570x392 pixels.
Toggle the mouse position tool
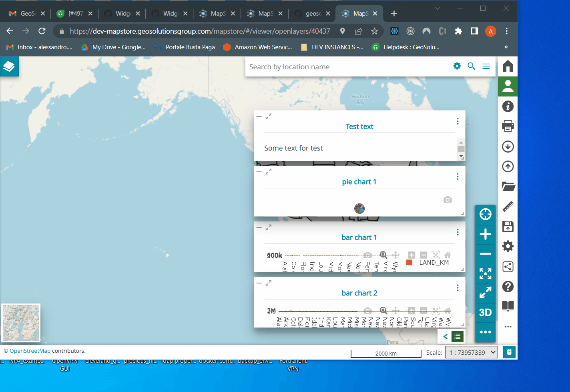509,352
